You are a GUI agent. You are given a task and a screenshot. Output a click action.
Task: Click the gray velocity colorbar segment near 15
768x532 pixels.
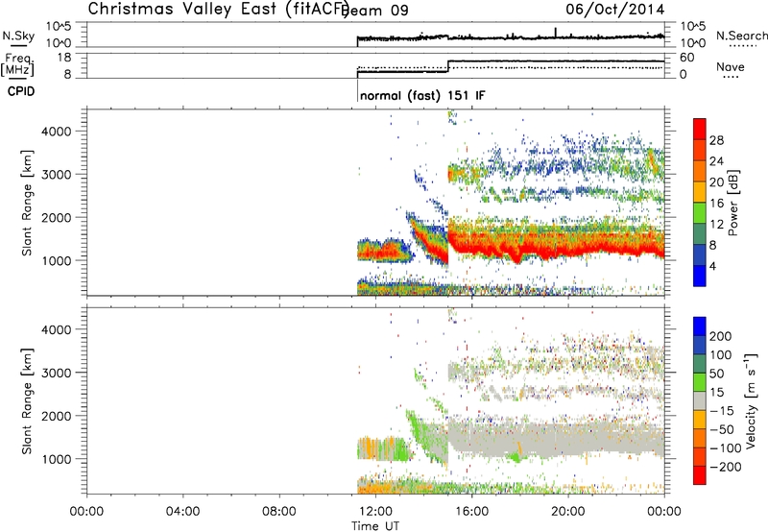(700, 401)
